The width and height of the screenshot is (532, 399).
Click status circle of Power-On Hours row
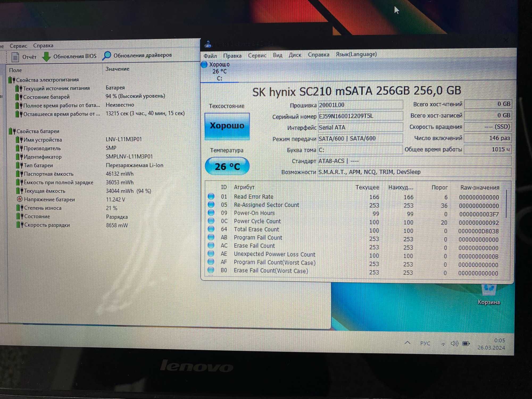tap(211, 213)
